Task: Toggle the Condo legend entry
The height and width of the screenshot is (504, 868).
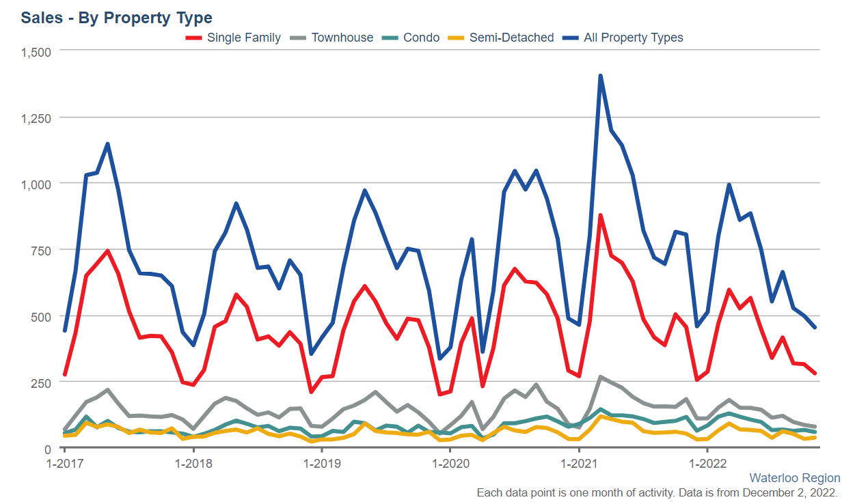Action: [410, 38]
